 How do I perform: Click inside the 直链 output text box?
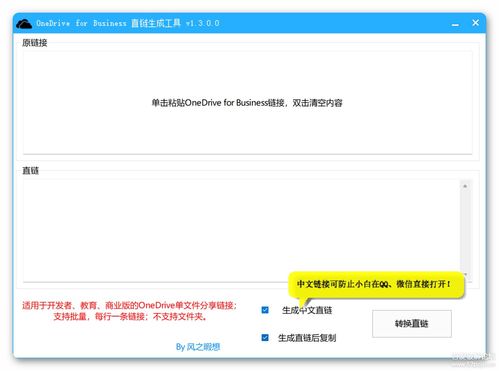242,230
